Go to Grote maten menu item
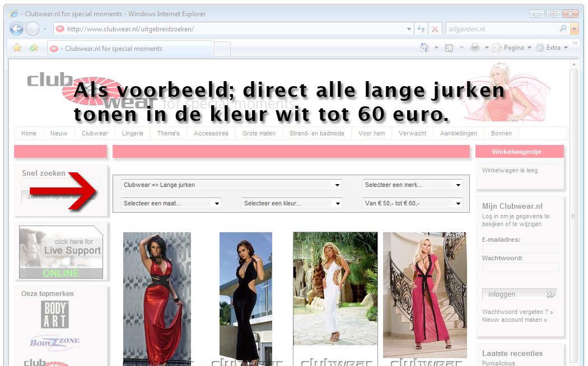The height and width of the screenshot is (366, 588). pyautogui.click(x=259, y=133)
